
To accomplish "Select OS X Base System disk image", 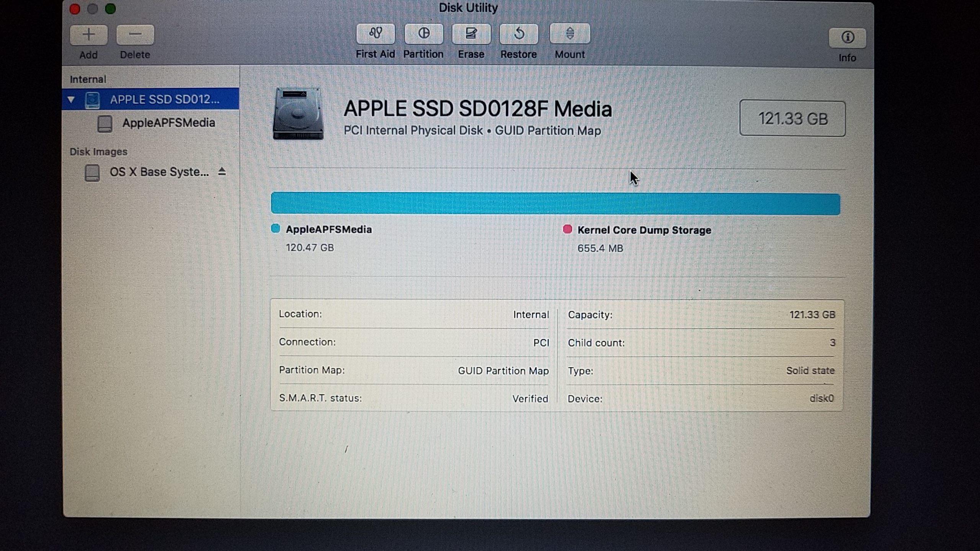I will [159, 172].
